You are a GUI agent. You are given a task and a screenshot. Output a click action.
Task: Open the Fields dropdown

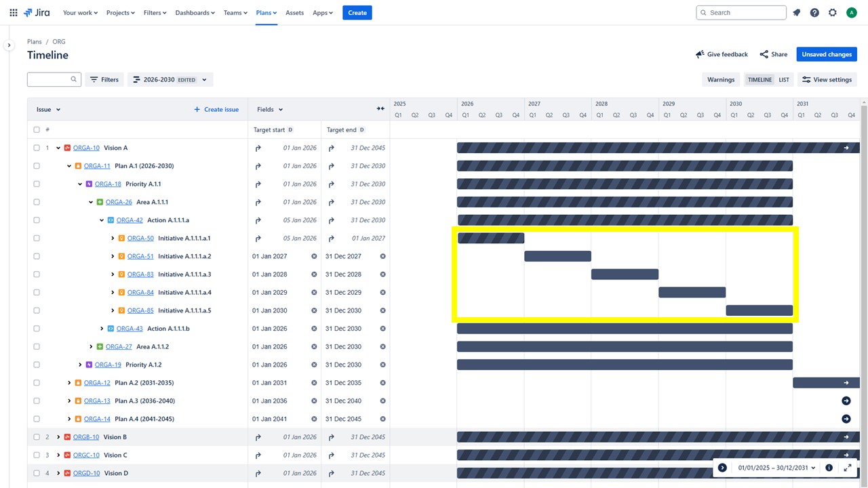coord(270,109)
